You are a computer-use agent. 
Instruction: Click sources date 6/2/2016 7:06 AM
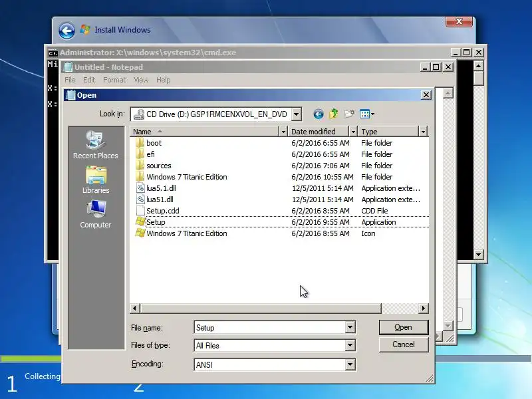click(321, 165)
